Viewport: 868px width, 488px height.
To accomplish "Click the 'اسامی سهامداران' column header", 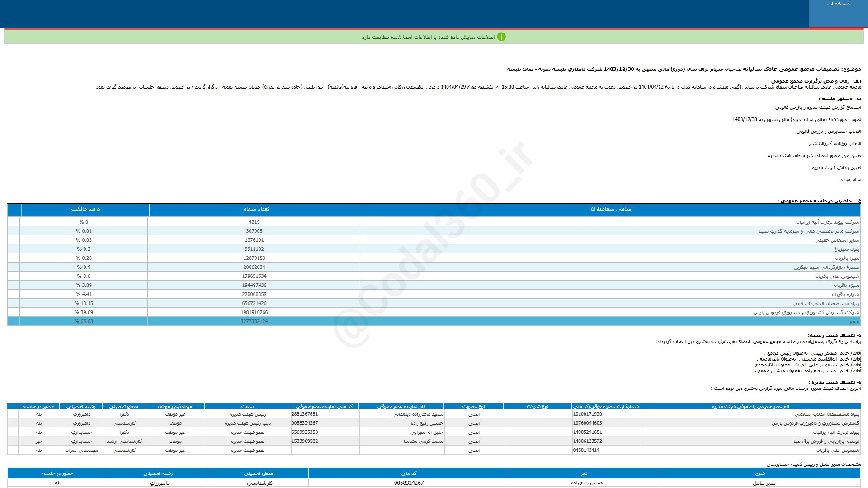I will click(x=611, y=209).
